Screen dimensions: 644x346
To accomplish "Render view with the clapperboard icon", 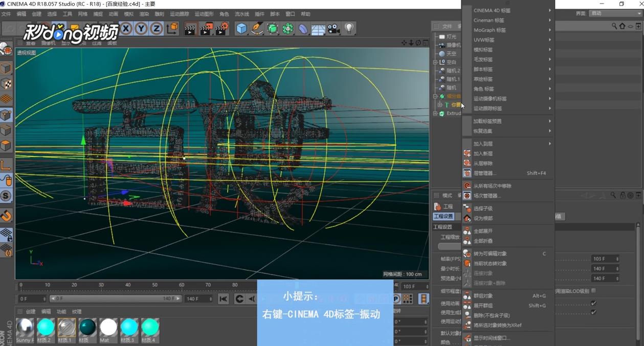I will [x=190, y=29].
